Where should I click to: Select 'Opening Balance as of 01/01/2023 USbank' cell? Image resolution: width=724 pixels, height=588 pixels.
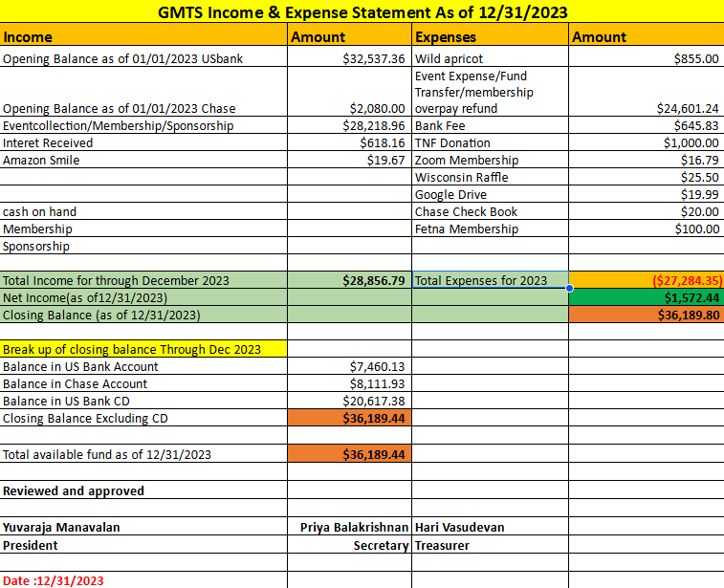point(143,58)
